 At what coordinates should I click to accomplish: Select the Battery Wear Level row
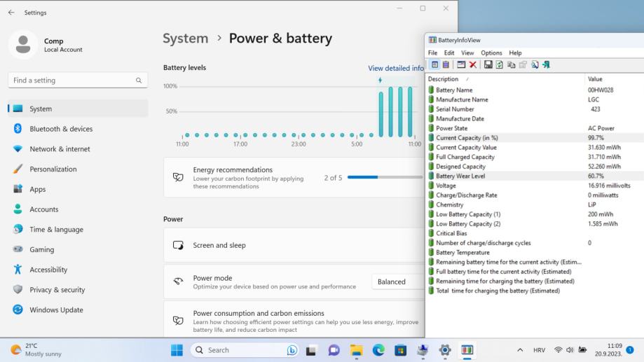[535, 176]
